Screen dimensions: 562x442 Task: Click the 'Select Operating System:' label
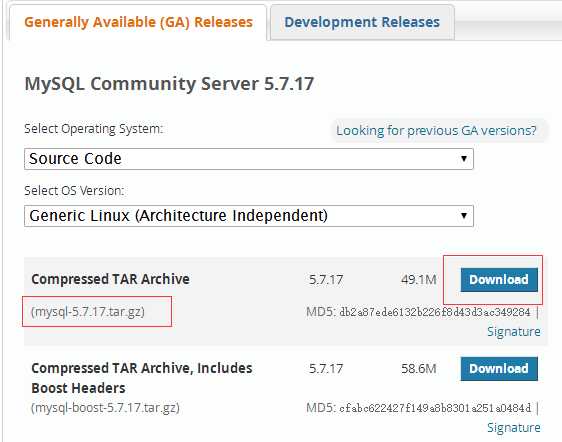click(94, 129)
